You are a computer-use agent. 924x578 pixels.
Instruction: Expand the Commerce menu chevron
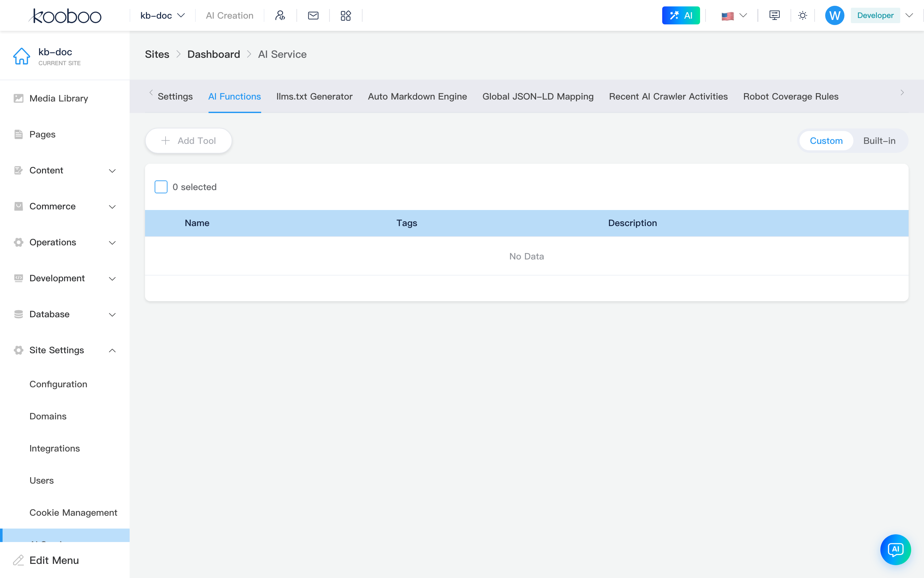[x=112, y=206]
